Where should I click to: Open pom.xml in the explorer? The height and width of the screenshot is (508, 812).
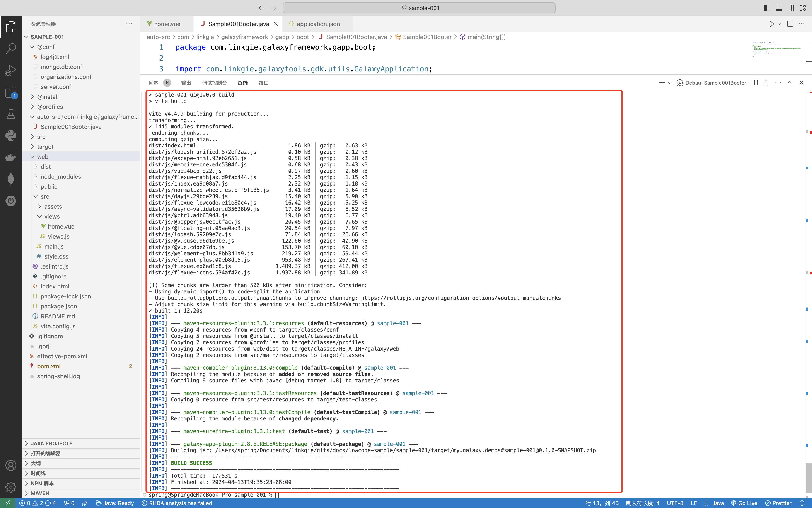(80, 366)
